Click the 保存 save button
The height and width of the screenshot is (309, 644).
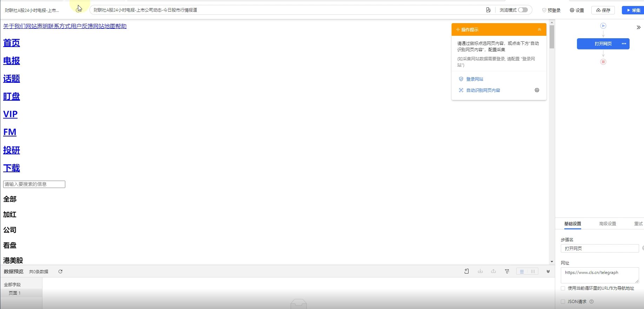603,10
